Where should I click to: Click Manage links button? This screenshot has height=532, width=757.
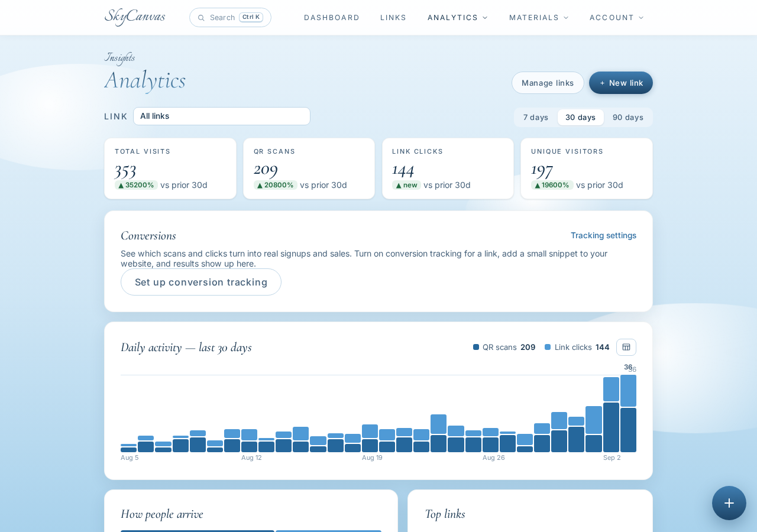548,83
